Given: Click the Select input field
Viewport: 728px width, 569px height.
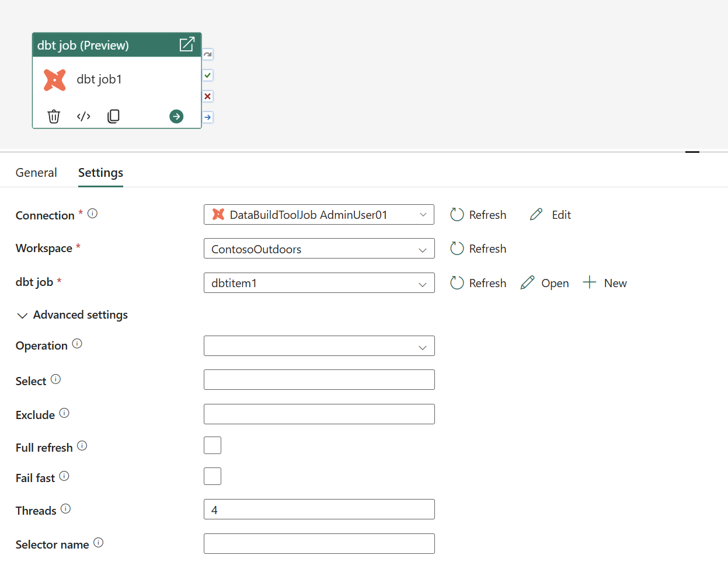Looking at the screenshot, I should 319,380.
